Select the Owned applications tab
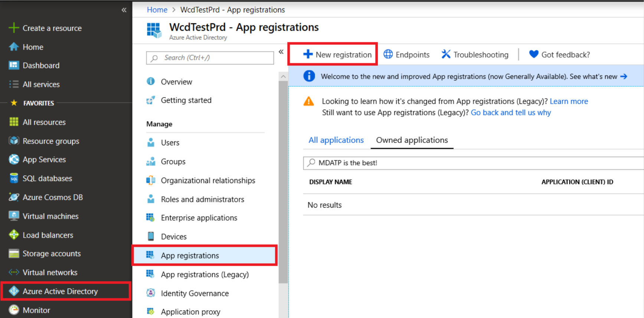Screen dimensions: 644x318 412,140
